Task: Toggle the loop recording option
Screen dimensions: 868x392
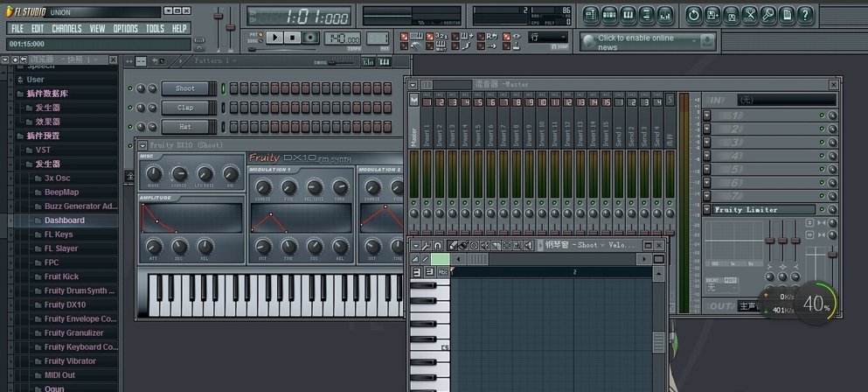Action: click(x=481, y=37)
